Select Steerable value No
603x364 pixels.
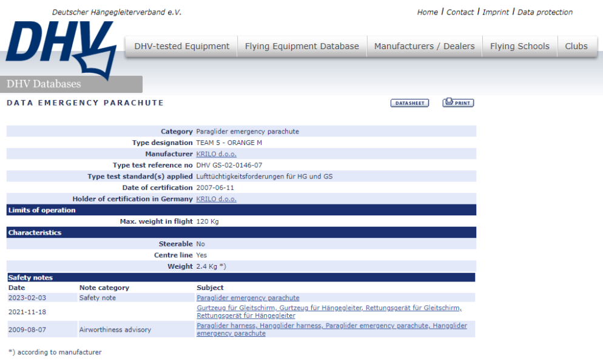click(200, 244)
